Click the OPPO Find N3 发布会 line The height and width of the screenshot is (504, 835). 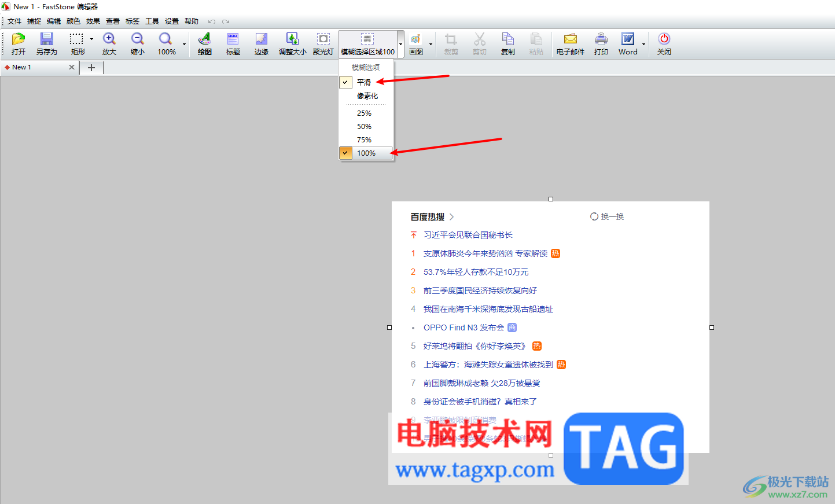(464, 328)
